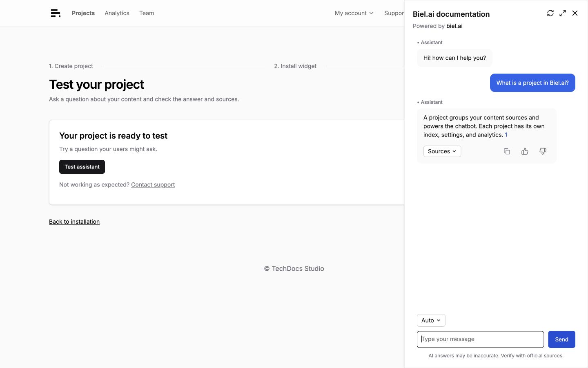Click the Biel.ai documentation title
Viewport: 588px width, 368px height.
(451, 14)
